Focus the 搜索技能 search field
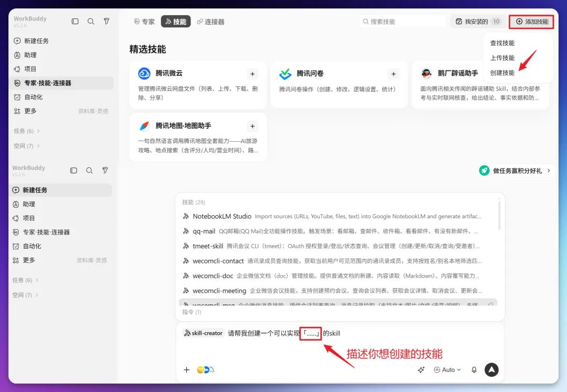Viewport: 567px width, 392px height. (403, 22)
